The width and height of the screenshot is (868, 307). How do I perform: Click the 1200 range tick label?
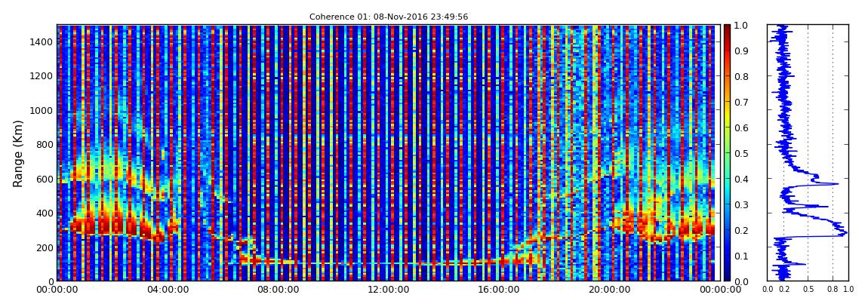click(x=42, y=76)
